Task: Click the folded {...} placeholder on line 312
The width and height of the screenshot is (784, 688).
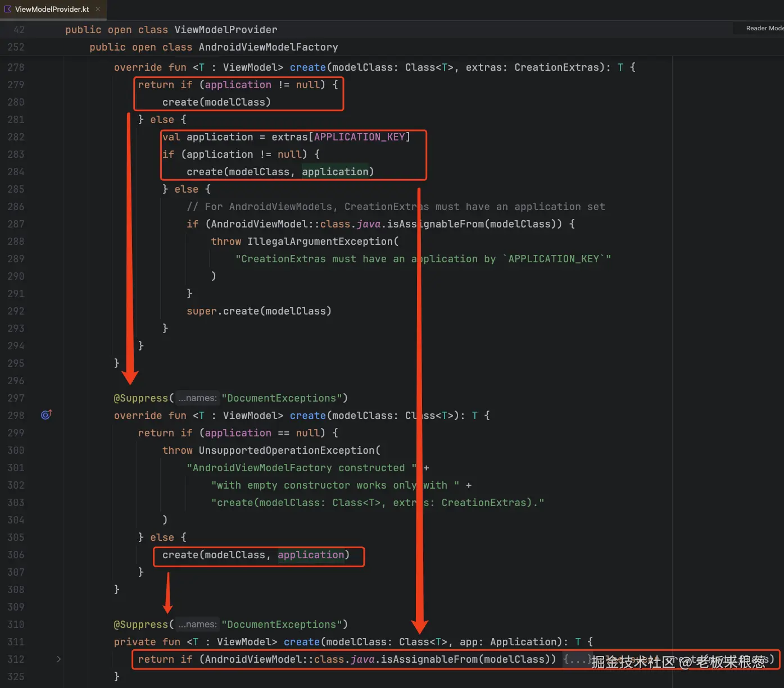Action: 577,659
